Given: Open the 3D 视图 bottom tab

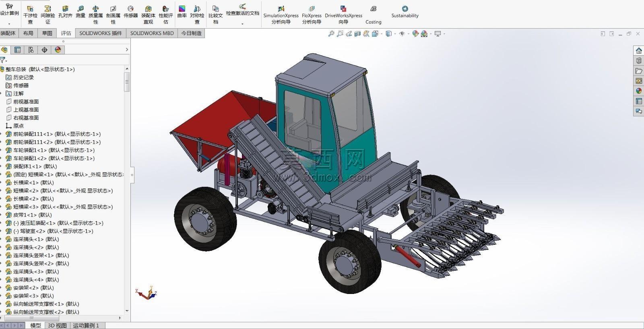Looking at the screenshot, I should [57, 325].
